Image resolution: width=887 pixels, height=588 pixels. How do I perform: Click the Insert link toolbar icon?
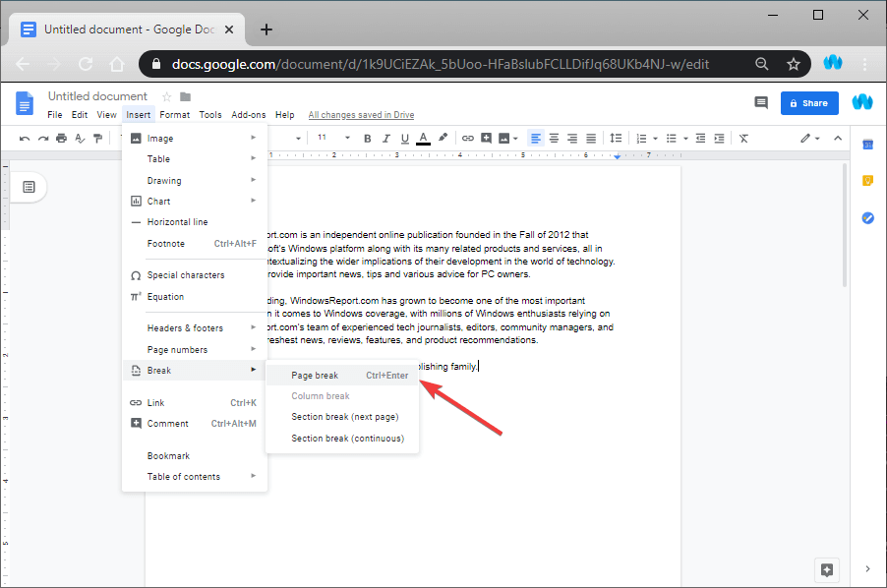click(468, 139)
